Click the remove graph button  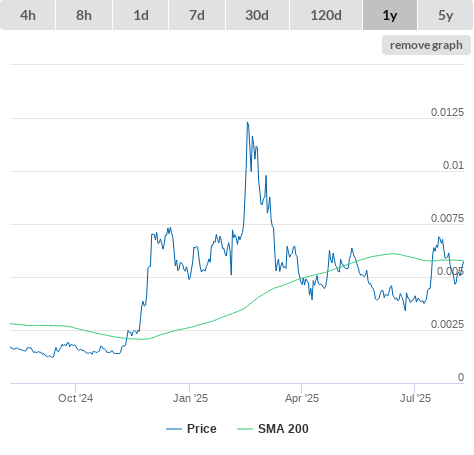[x=426, y=45]
